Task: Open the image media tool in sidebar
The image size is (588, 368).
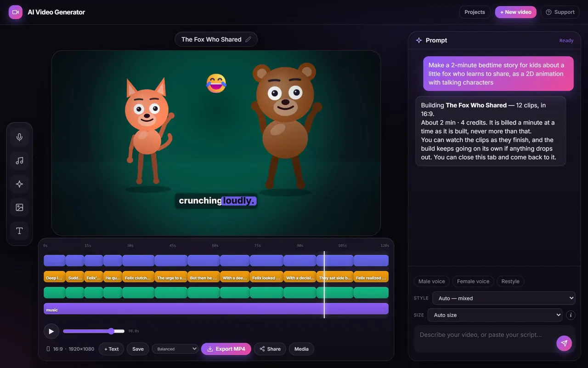Action: pyautogui.click(x=19, y=207)
